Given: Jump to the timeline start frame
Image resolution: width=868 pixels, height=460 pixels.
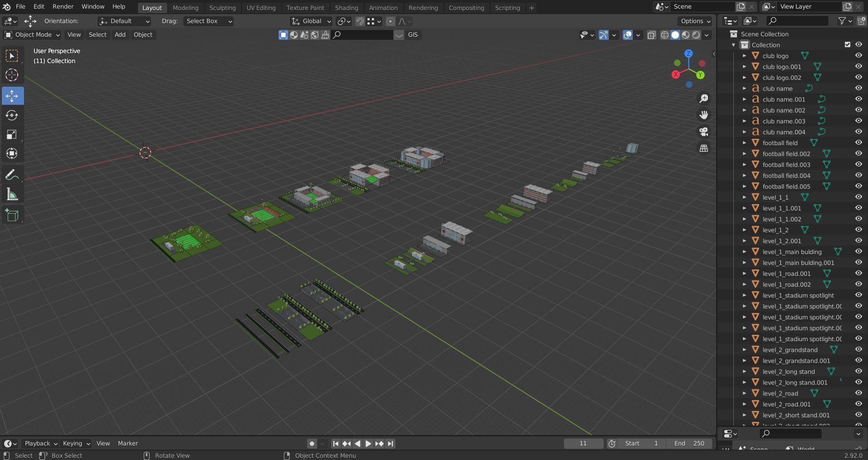Looking at the screenshot, I should click(336, 444).
